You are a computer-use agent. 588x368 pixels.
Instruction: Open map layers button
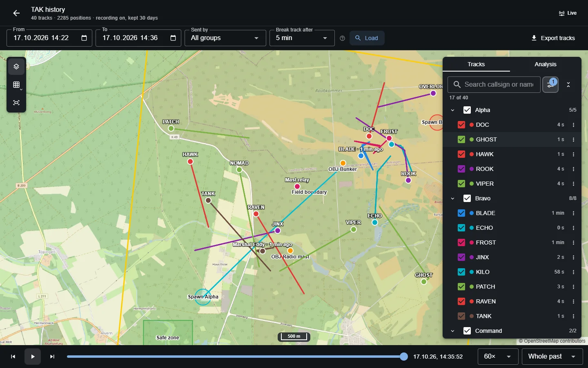point(16,67)
